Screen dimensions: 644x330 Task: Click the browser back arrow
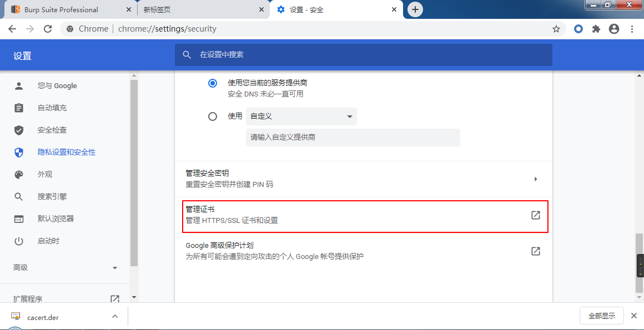click(12, 29)
